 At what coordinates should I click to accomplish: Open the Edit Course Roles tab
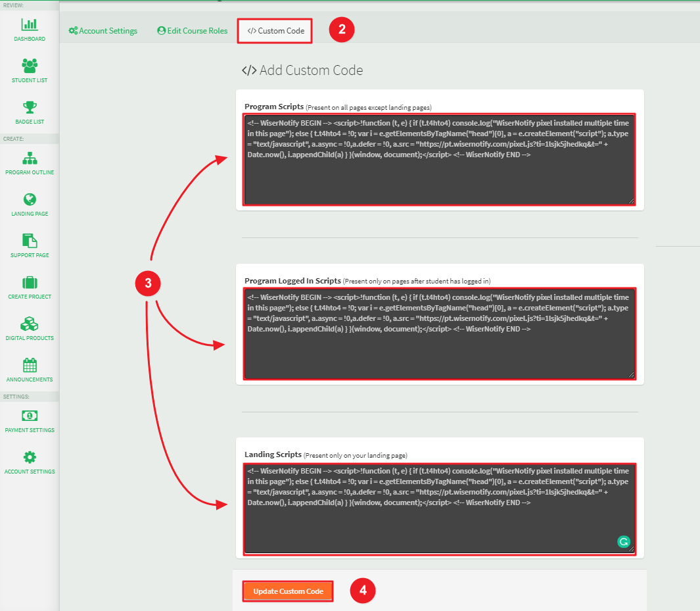pos(193,31)
